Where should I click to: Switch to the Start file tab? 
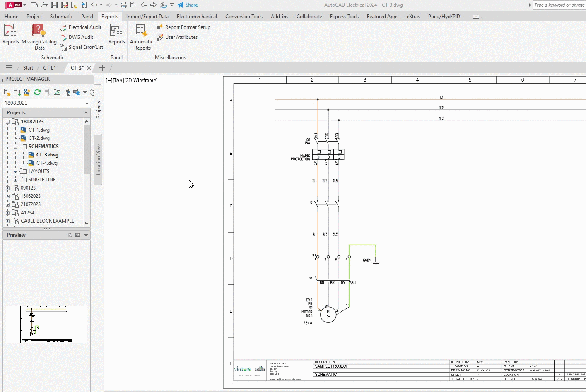pos(28,68)
